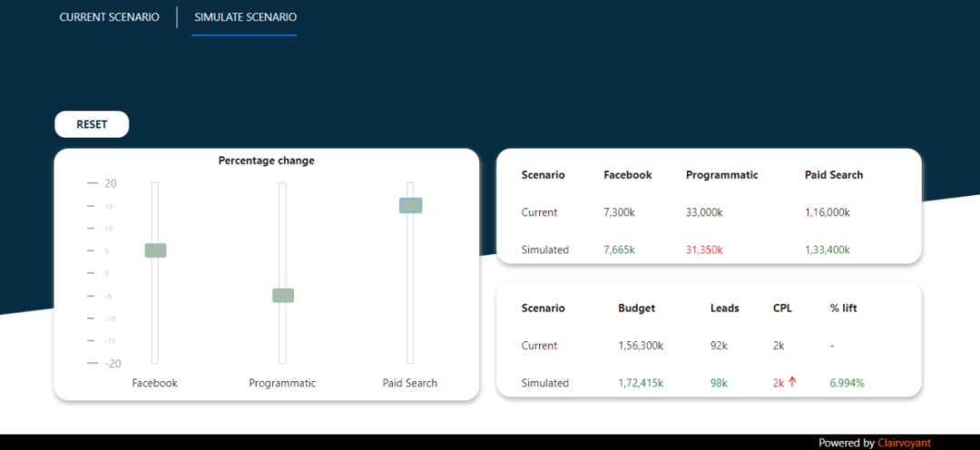This screenshot has height=450, width=980.
Task: Open the Clairvoyant link in footer
Action: point(904,443)
